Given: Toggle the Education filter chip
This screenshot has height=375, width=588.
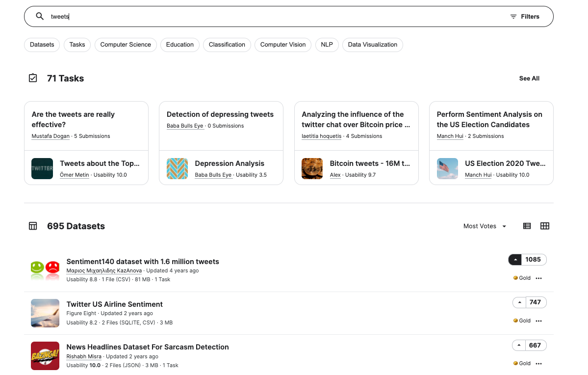Looking at the screenshot, I should click(x=180, y=45).
